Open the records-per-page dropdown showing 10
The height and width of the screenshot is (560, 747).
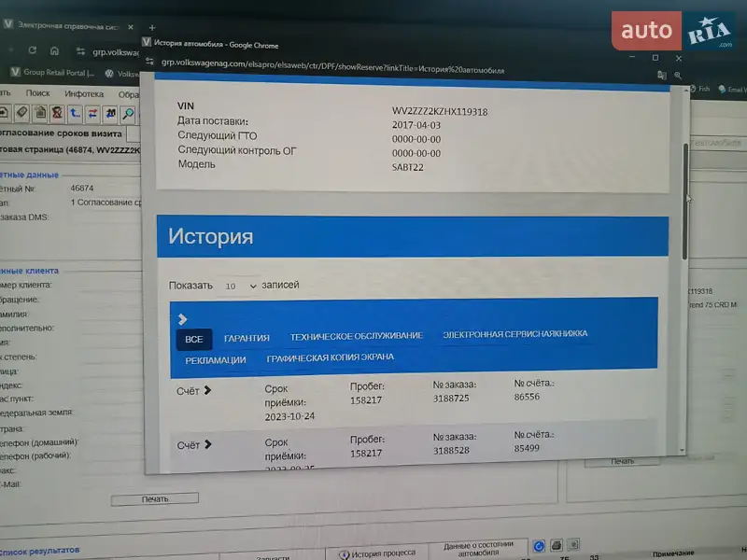point(240,286)
